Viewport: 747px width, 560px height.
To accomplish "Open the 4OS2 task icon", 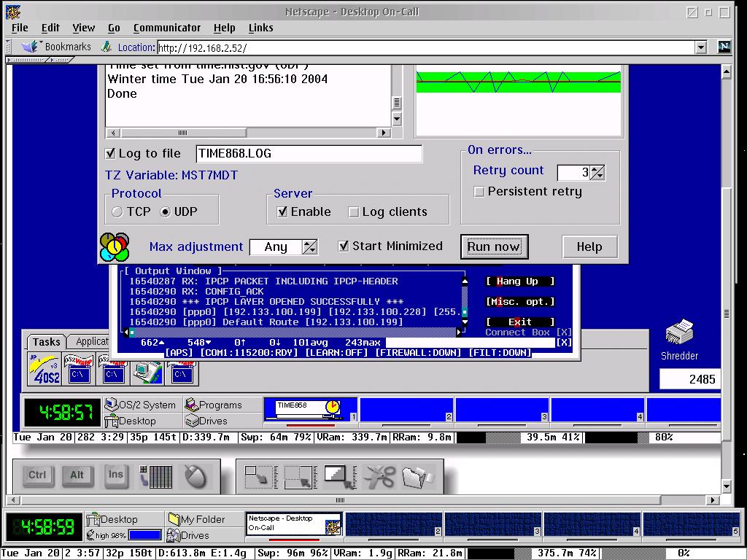I will (x=44, y=369).
